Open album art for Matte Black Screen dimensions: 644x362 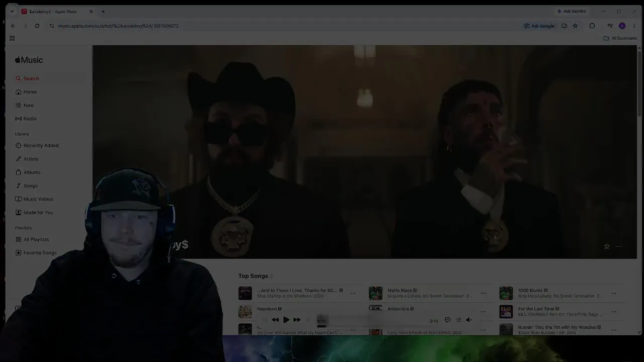point(375,293)
